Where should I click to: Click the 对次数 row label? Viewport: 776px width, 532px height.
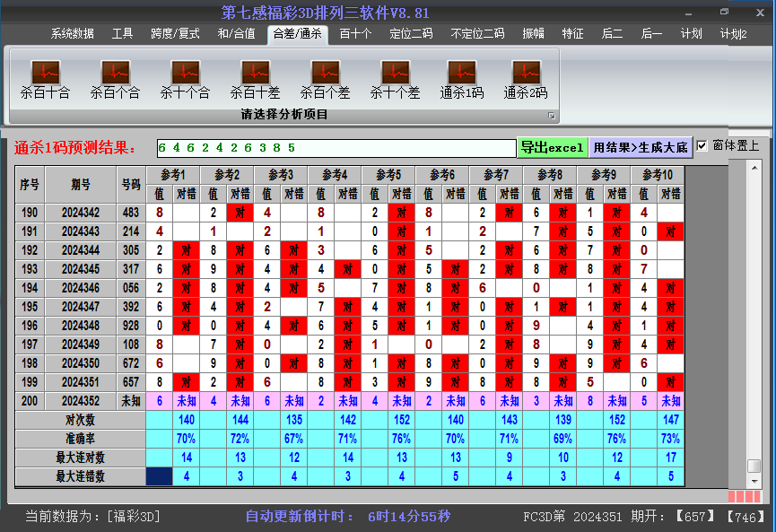(80, 420)
